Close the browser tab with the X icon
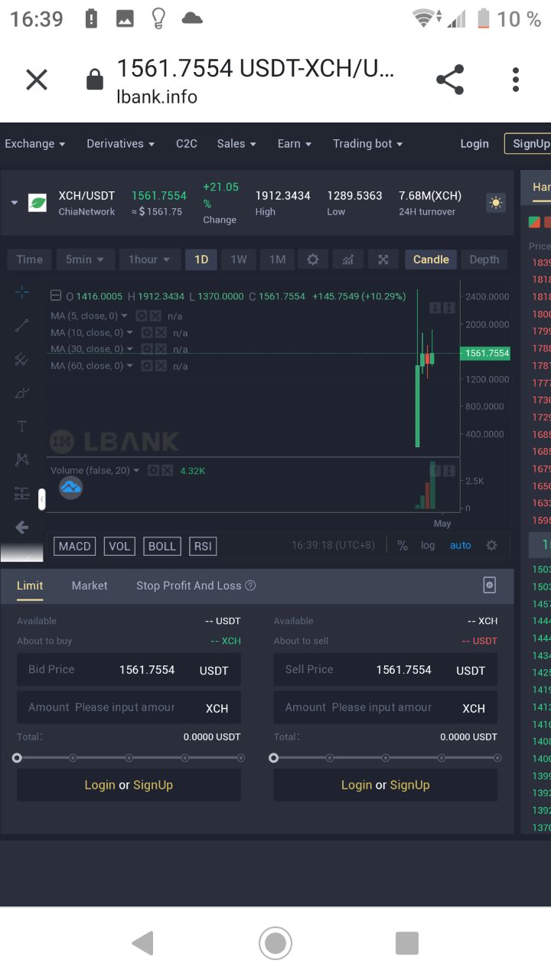Image resolution: width=551 pixels, height=980 pixels. click(x=37, y=80)
